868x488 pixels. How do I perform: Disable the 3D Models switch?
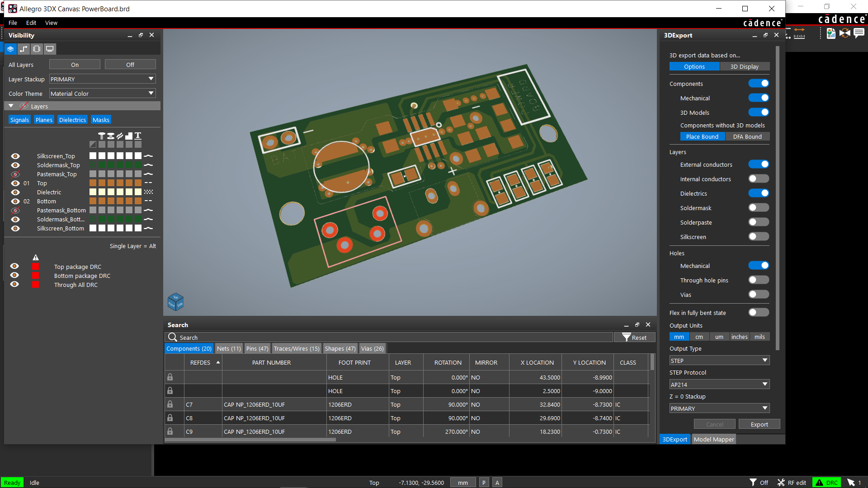[758, 113]
